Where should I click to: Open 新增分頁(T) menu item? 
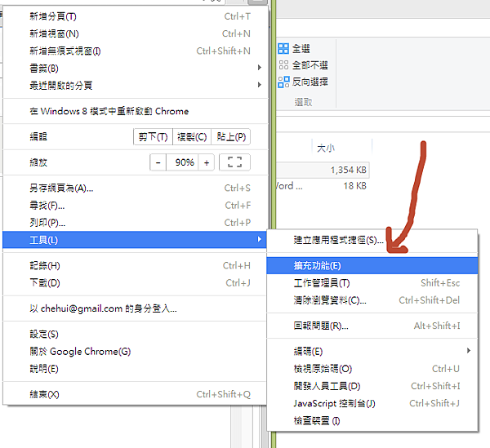point(135,16)
